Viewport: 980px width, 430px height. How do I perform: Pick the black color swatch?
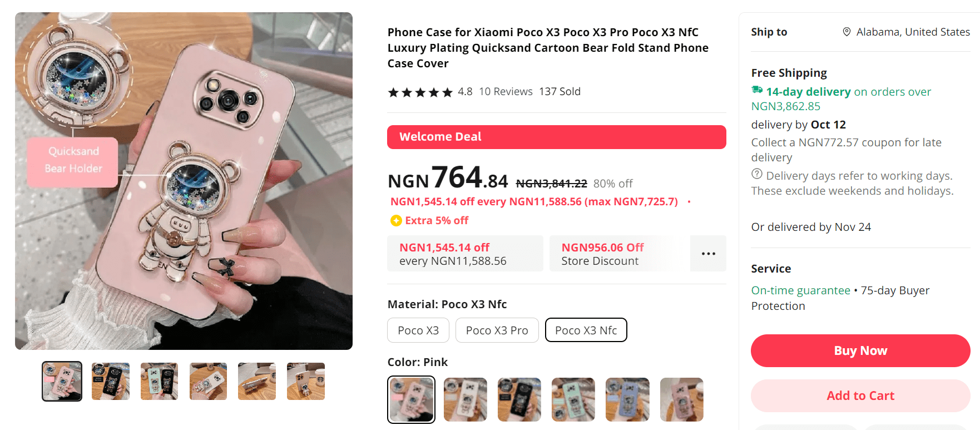click(519, 399)
